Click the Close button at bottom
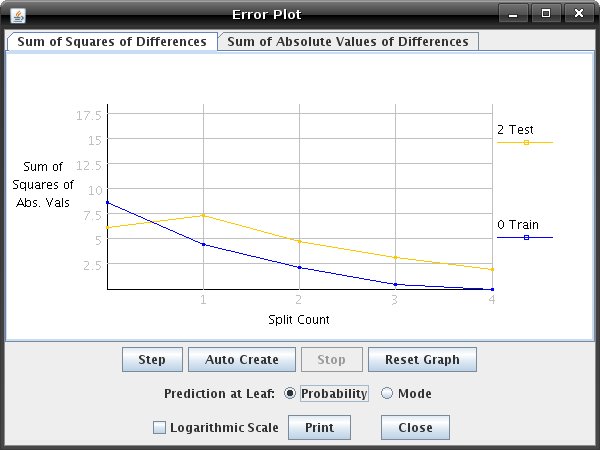 415,427
